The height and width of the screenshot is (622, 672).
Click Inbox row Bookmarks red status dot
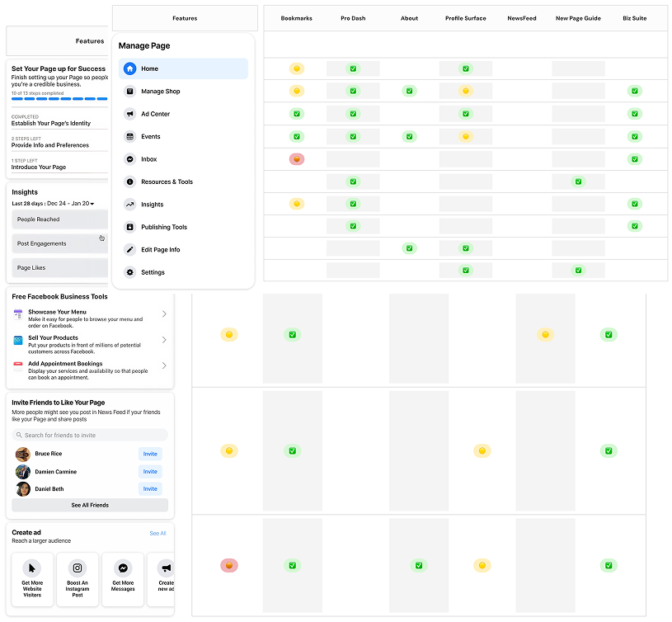coord(297,159)
